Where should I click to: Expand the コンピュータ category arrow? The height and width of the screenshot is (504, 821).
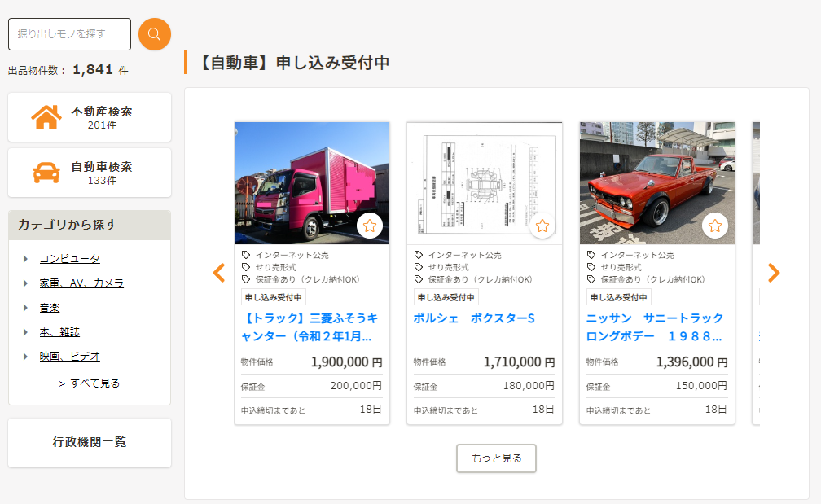click(x=25, y=259)
